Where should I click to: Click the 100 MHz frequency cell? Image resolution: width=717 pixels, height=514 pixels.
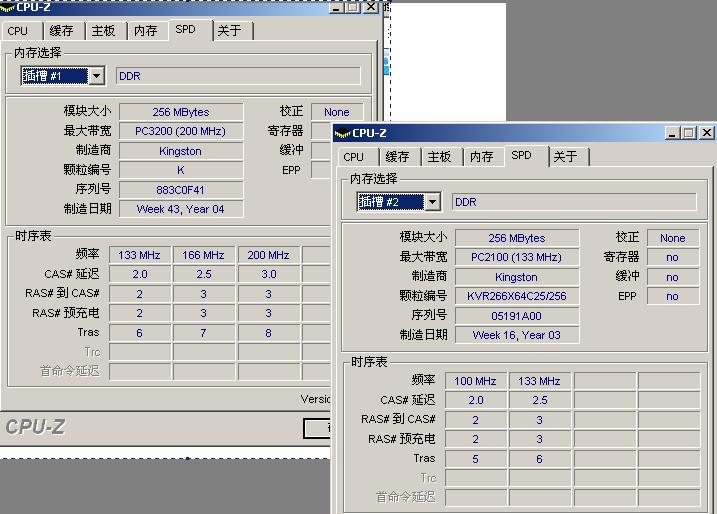(476, 381)
